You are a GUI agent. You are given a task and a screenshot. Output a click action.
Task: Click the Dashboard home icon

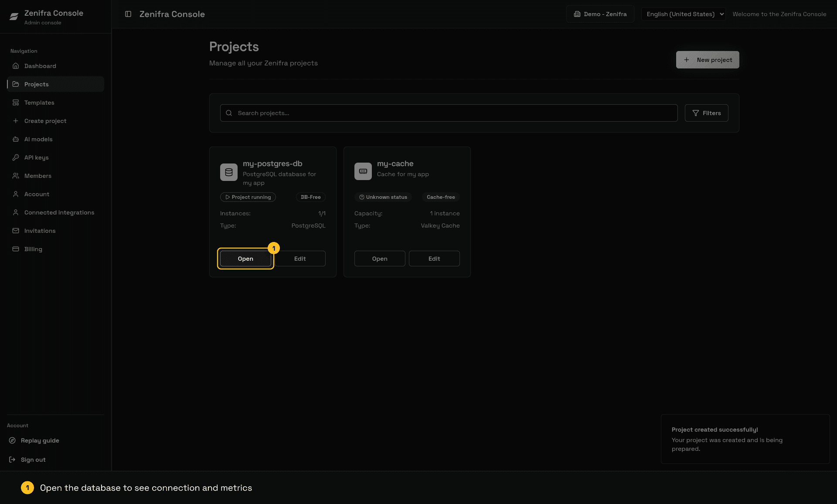tap(16, 66)
